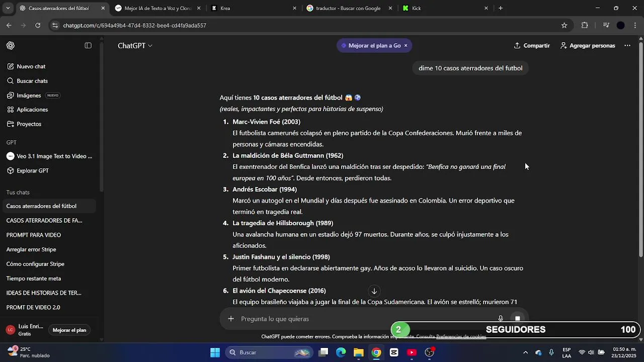Collapse sidebar with the panel toggle icon
Screen dimensions: 644x362
tap(88, 46)
